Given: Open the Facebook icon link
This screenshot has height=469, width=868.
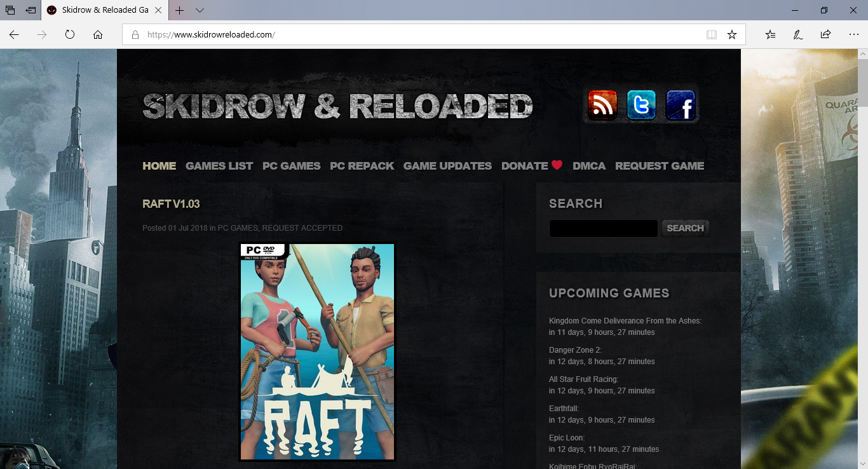Looking at the screenshot, I should [681, 105].
